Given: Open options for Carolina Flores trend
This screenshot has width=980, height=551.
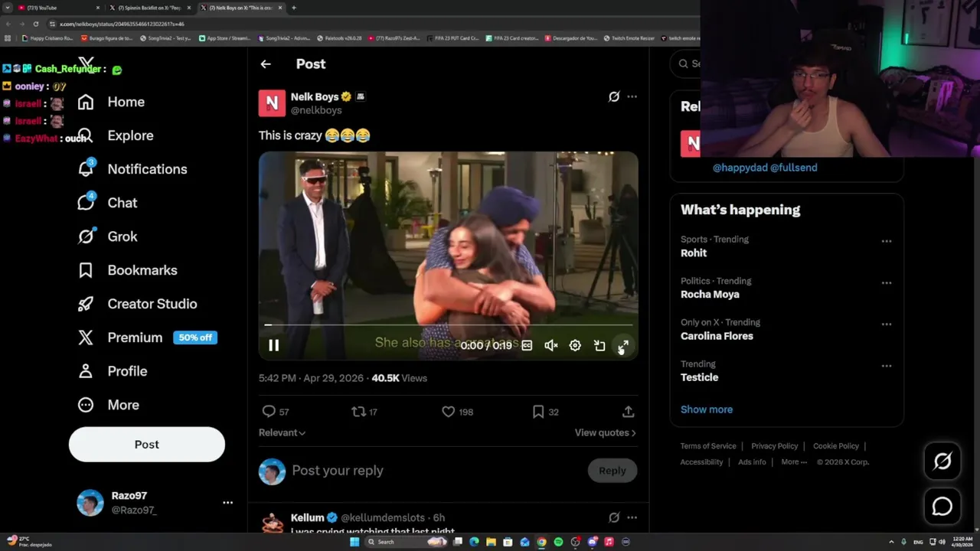Looking at the screenshot, I should [886, 324].
